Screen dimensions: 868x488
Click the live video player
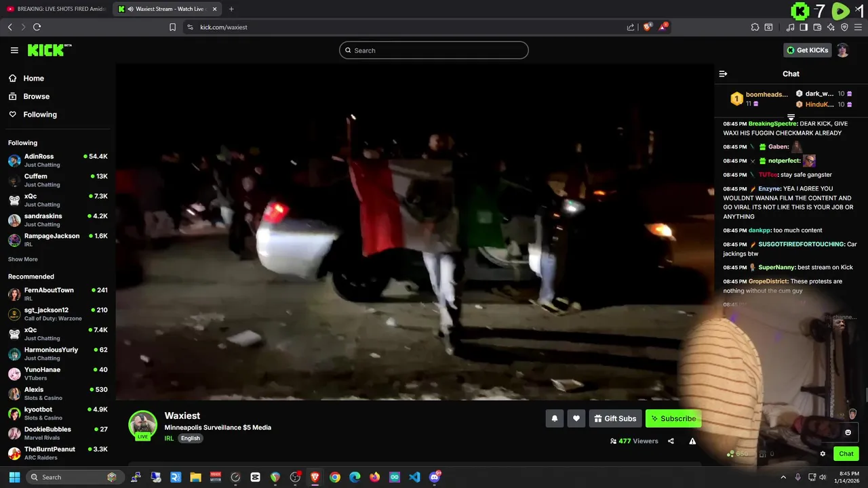click(414, 232)
